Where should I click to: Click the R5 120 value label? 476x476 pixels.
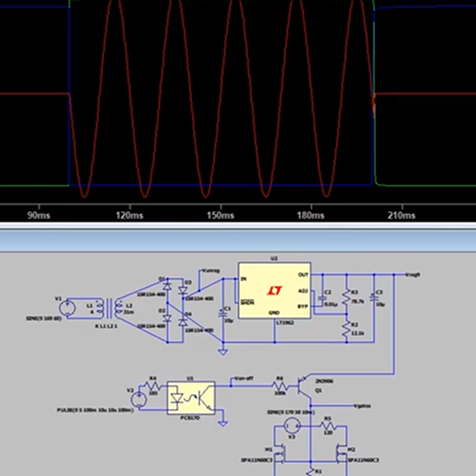[328, 432]
